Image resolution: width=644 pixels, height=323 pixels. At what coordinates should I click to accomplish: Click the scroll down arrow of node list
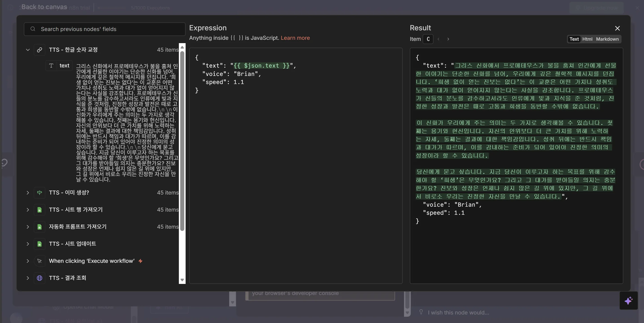pyautogui.click(x=182, y=280)
